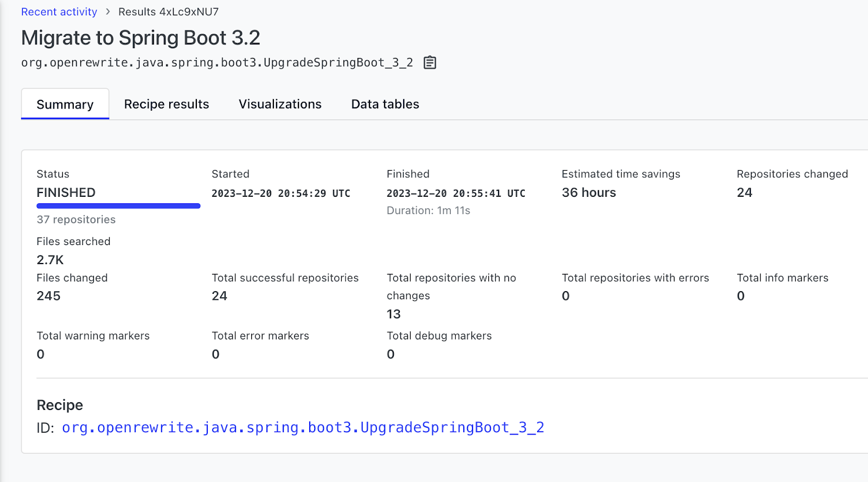Open the UpgradeSpringBoot_3_2 recipe ID link
The width and height of the screenshot is (868, 482).
303,428
